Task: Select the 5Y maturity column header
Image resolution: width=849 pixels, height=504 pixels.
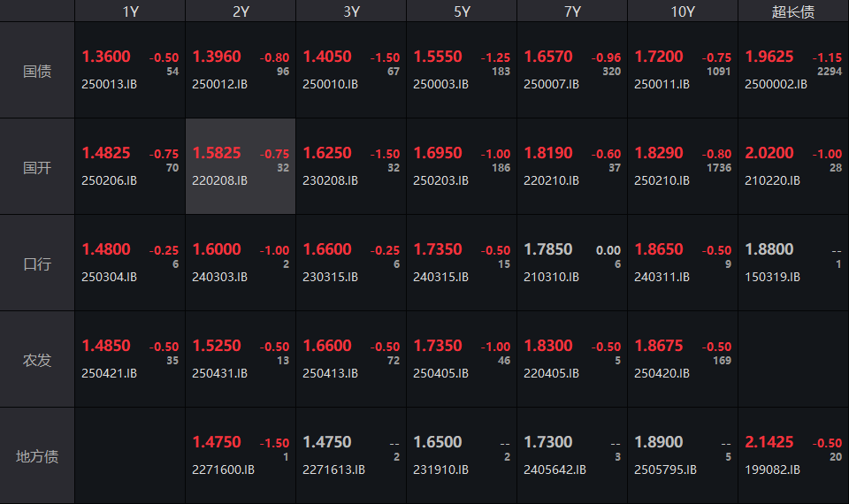Action: click(462, 11)
